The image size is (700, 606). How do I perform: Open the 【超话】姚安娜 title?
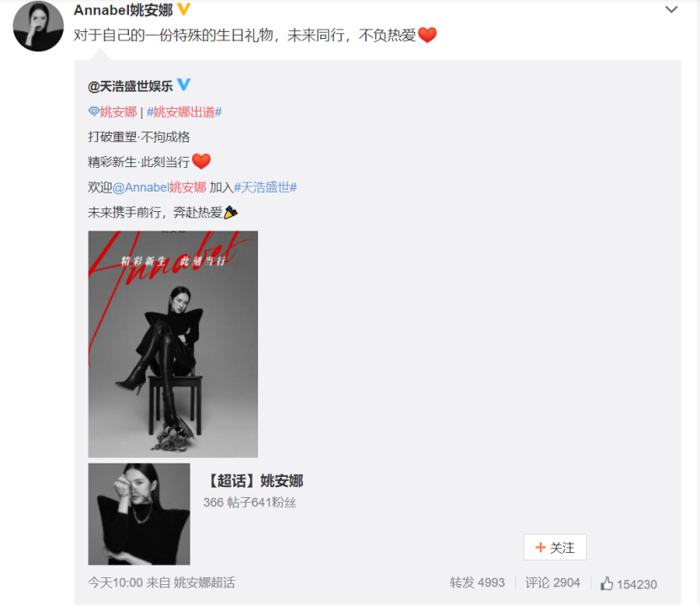click(255, 481)
